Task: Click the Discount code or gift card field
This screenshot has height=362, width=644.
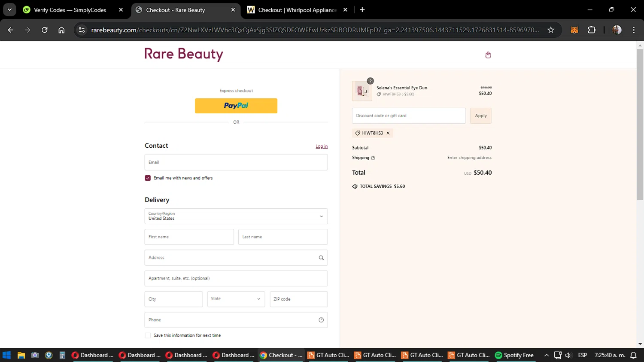Action: (x=409, y=116)
